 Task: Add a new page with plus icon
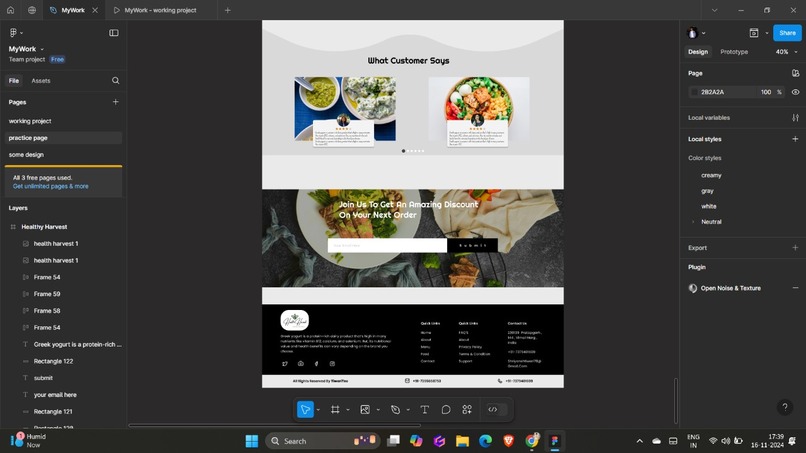pos(116,102)
